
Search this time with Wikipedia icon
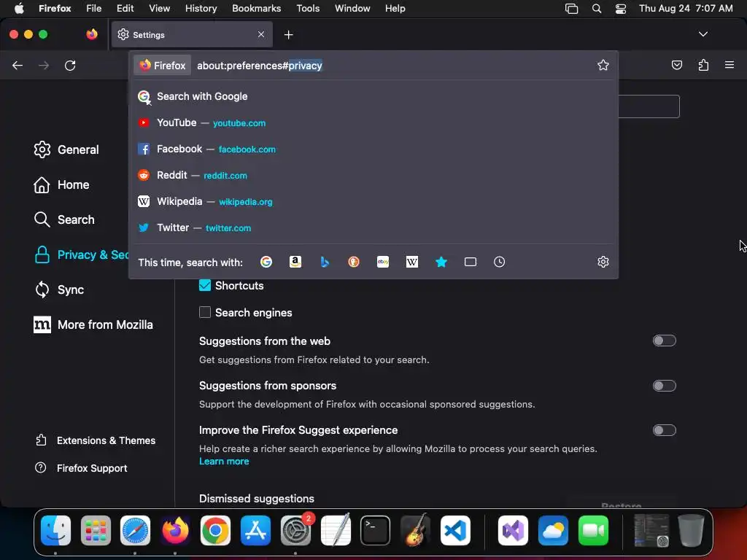(x=412, y=262)
